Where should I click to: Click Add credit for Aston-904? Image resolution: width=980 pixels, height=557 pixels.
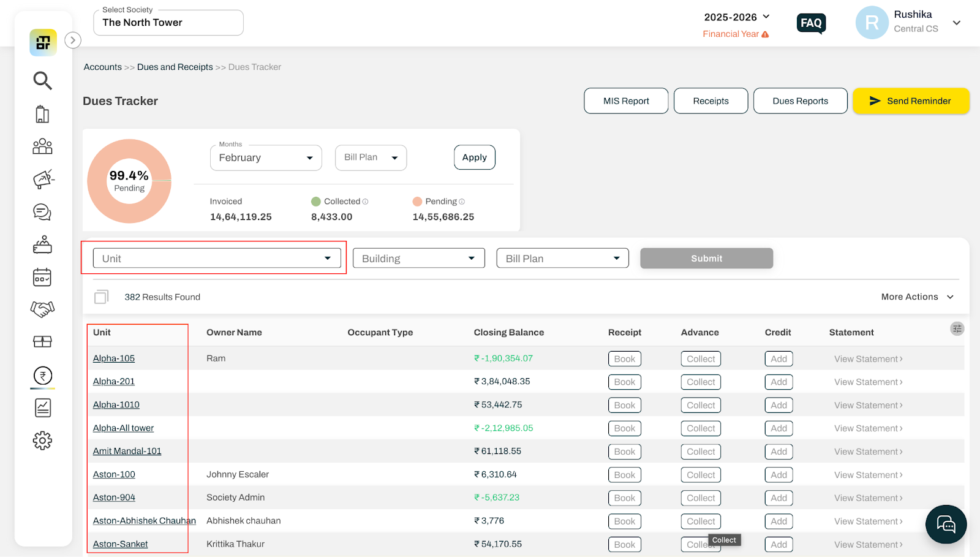[779, 498]
